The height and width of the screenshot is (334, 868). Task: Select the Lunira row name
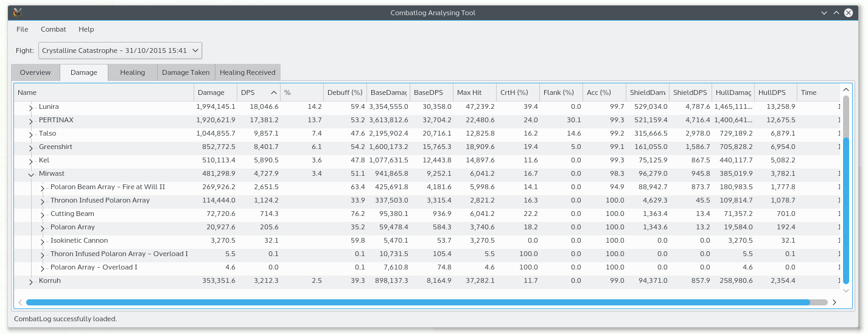(49, 106)
